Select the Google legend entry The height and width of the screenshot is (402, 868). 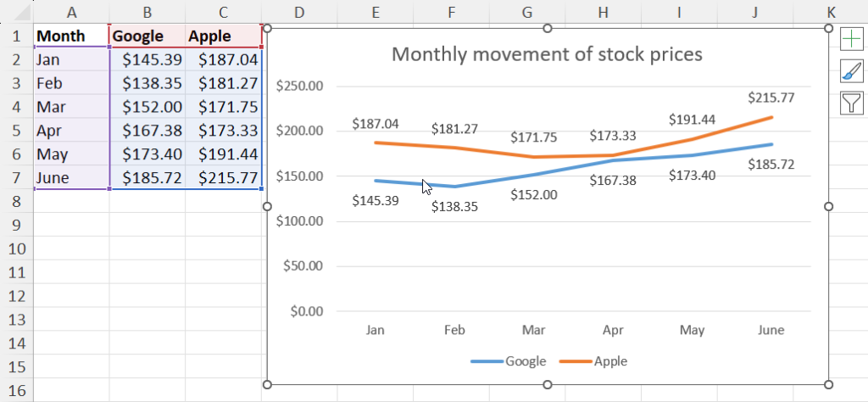click(x=509, y=361)
